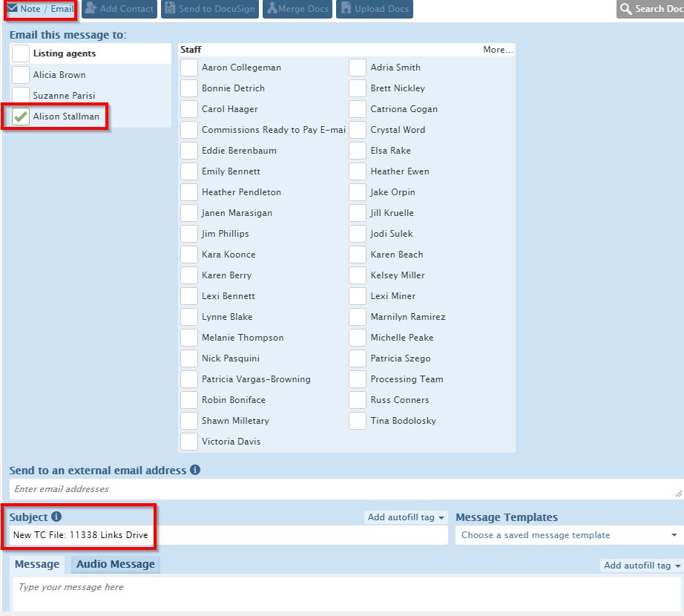684x616 pixels.
Task: Check the Suzanne Parisi checkbox
Action: coord(21,95)
